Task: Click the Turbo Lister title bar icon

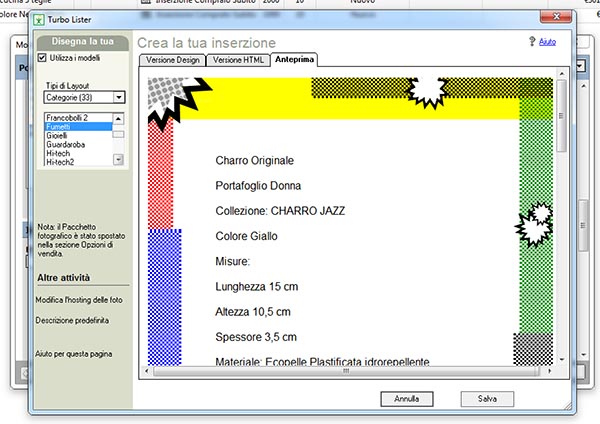Action: pyautogui.click(x=39, y=20)
